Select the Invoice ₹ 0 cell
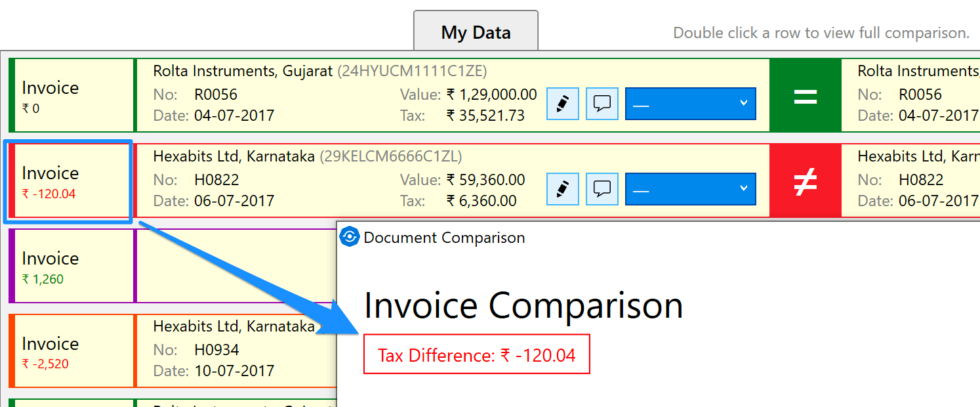This screenshot has height=407, width=980. point(72,96)
